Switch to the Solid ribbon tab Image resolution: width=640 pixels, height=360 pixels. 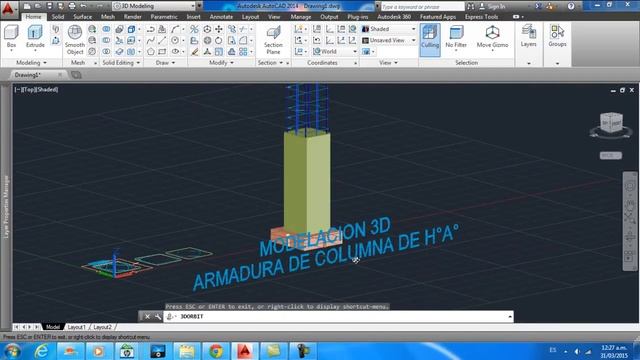tap(58, 17)
